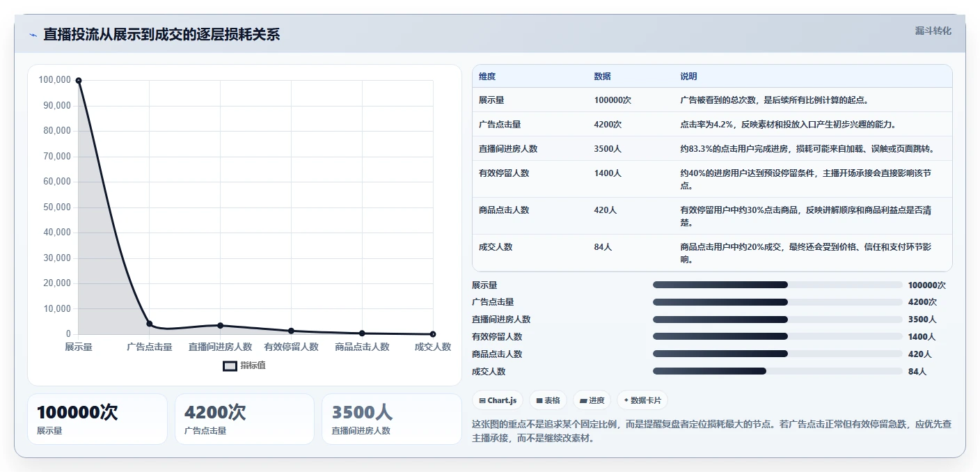Image resolution: width=980 pixels, height=472 pixels.
Task: Click the 1400人 value beside its progress bar
Action: coord(922,337)
